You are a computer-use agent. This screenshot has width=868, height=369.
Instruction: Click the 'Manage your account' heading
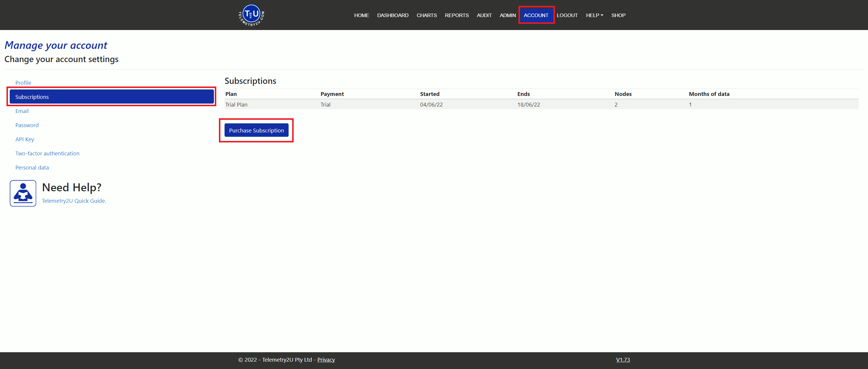pyautogui.click(x=56, y=45)
